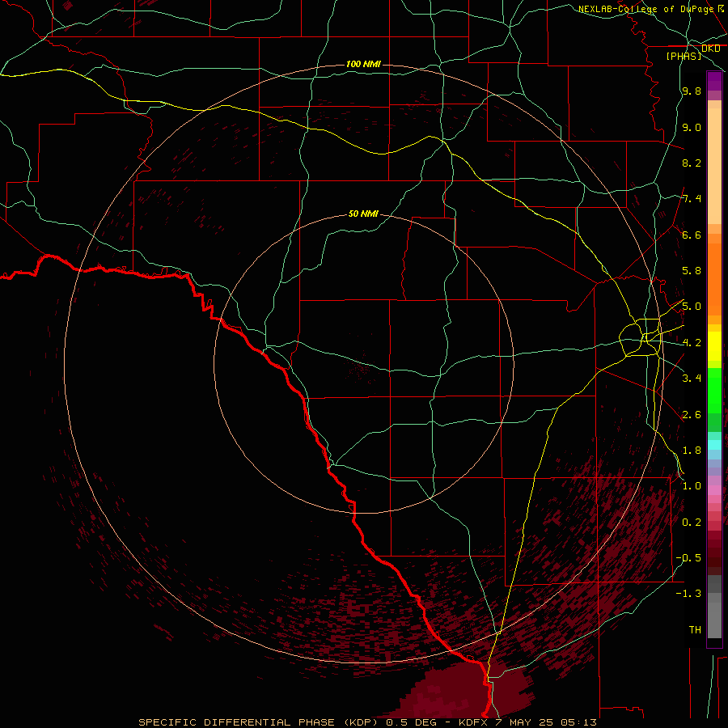Click the 9.0 scale value
The width and height of the screenshot is (728, 728).
click(x=692, y=127)
